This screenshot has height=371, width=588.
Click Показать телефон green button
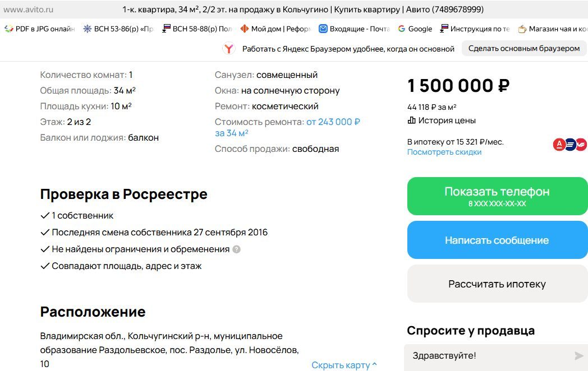pos(497,196)
